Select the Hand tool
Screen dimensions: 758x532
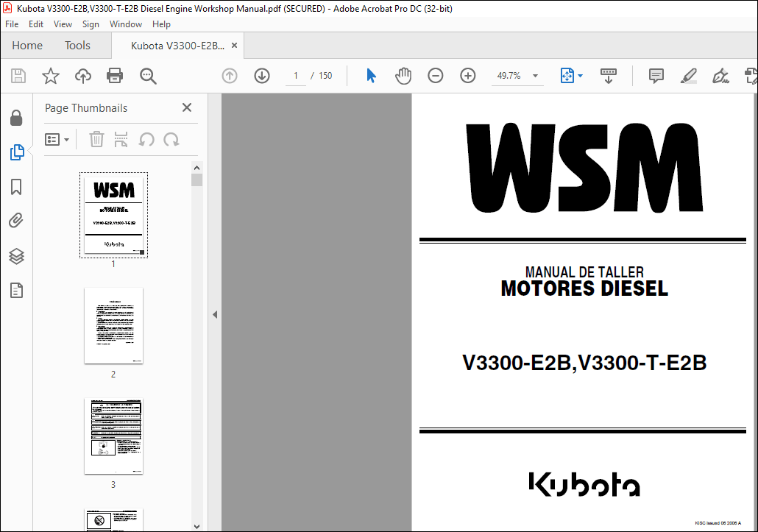(x=403, y=75)
